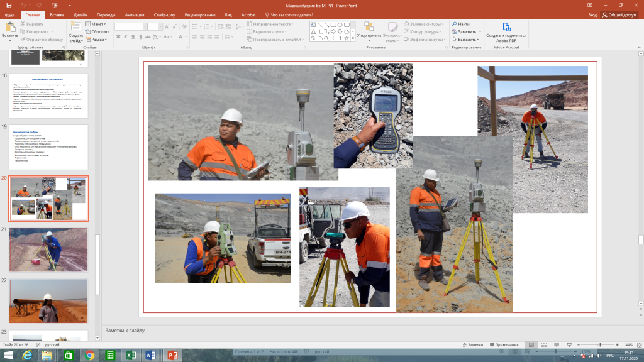Click Вход sign-in link
The width and height of the screenshot is (644, 362).
592,15
